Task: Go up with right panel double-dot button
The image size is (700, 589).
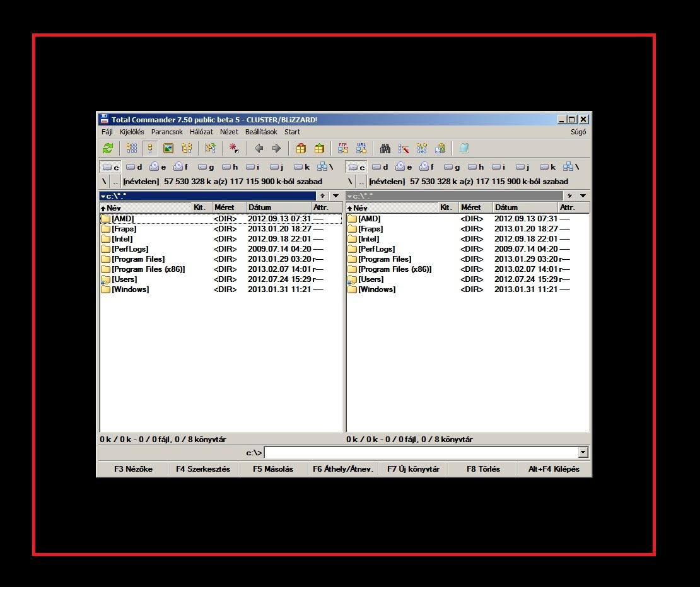Action: pos(361,181)
